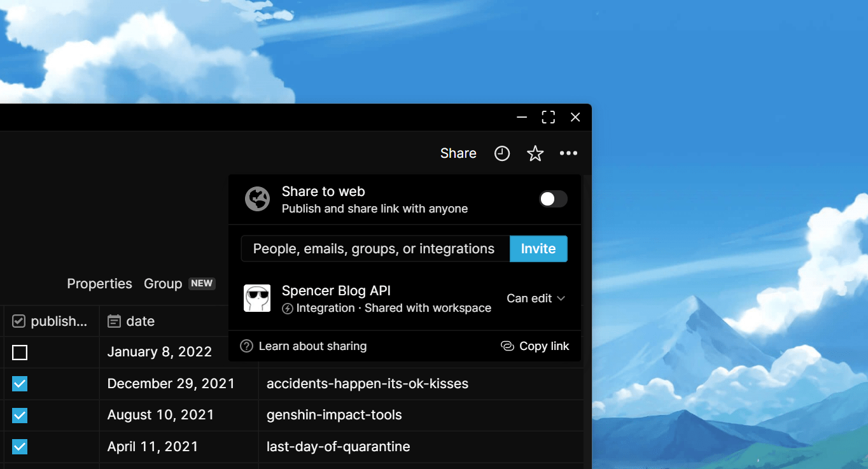Open the three-dot more options menu
Image resolution: width=868 pixels, height=469 pixels.
point(568,153)
